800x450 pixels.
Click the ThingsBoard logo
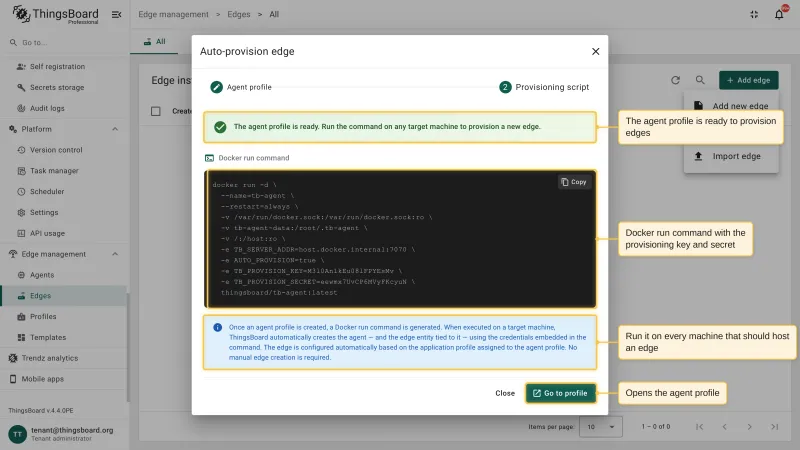point(55,14)
